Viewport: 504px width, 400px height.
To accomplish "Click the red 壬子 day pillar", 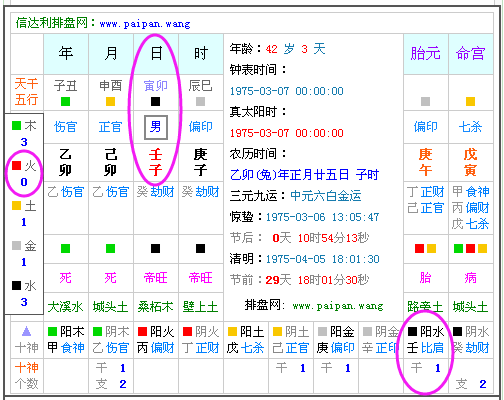I will (155, 162).
